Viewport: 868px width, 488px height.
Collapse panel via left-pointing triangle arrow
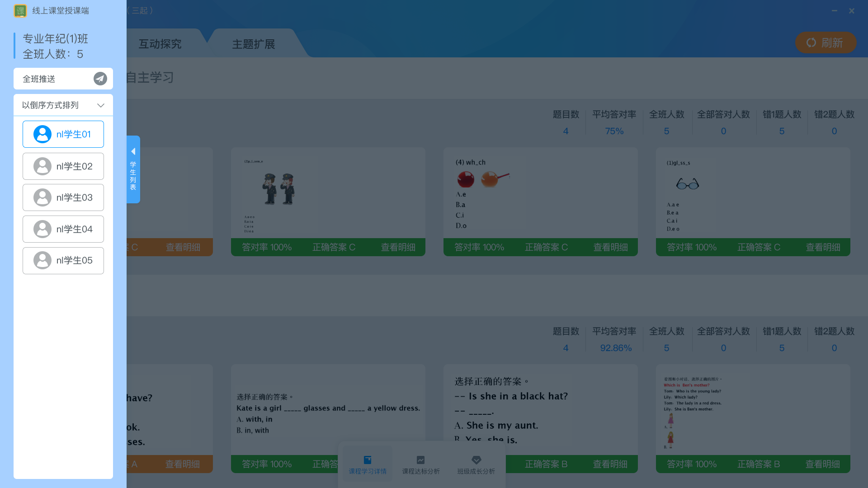(x=133, y=151)
